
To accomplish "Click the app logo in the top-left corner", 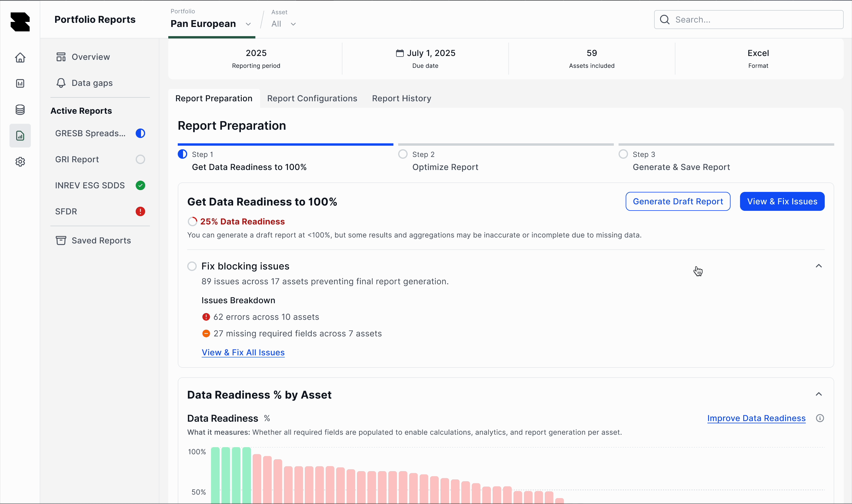I will coord(20,22).
